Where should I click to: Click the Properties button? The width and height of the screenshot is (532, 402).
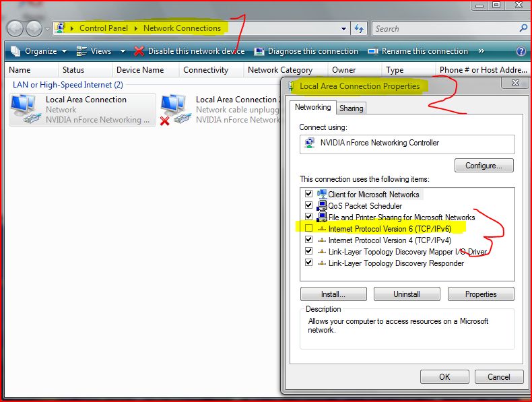pos(481,294)
